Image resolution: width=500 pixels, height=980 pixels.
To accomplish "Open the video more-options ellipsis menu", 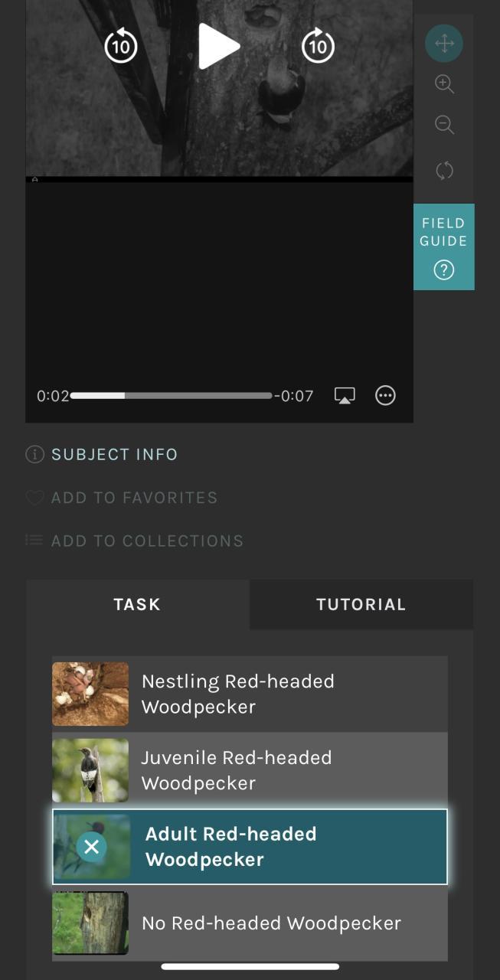I will pyautogui.click(x=385, y=395).
